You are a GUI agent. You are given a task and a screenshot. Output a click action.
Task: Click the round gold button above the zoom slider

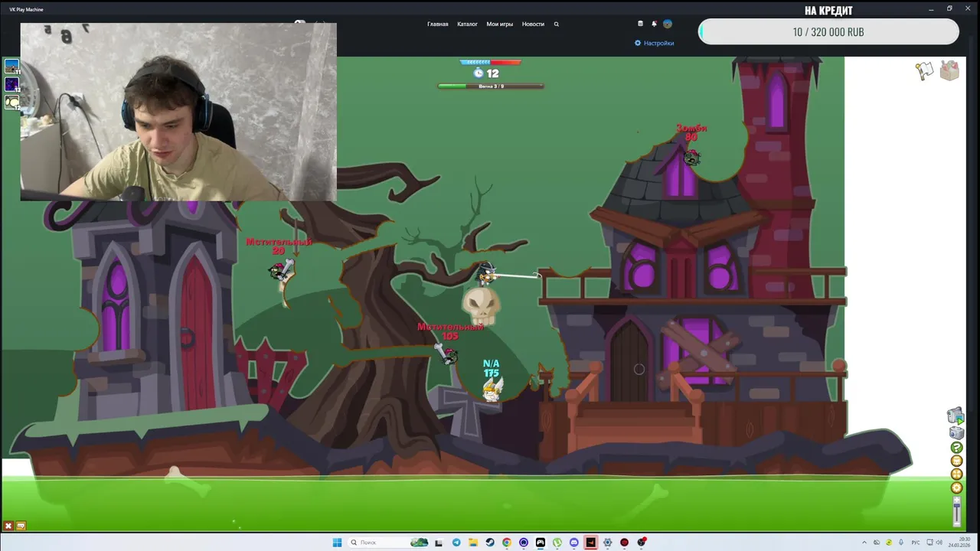point(956,487)
